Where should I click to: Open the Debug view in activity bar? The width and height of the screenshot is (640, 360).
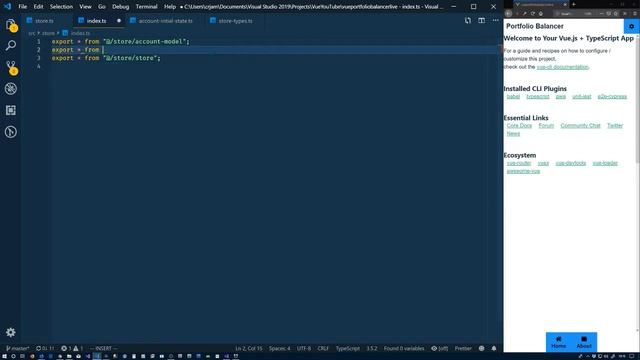11,89
